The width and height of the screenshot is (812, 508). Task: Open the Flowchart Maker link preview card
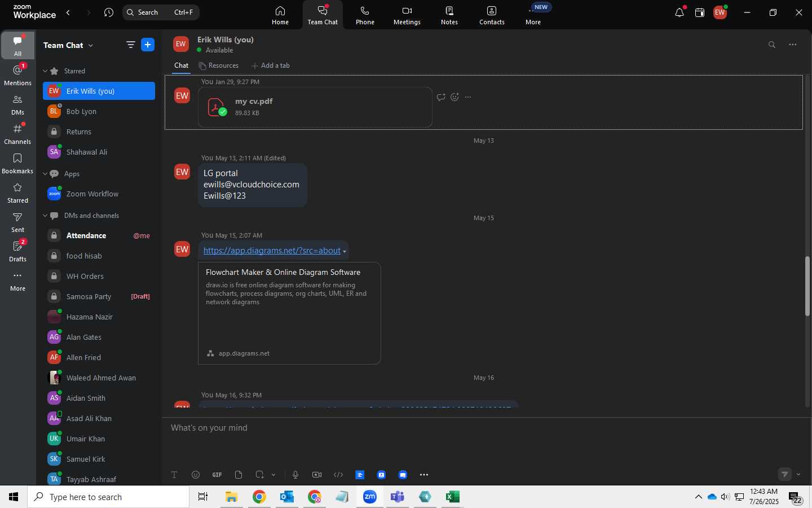pyautogui.click(x=289, y=313)
